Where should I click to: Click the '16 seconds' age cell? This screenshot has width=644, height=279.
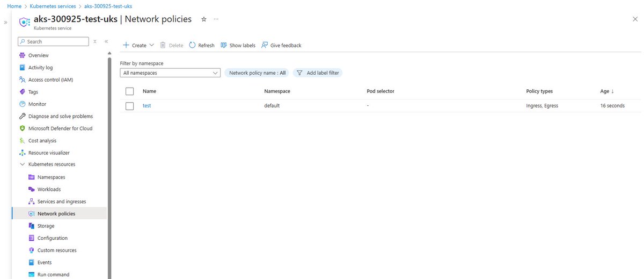tap(612, 106)
